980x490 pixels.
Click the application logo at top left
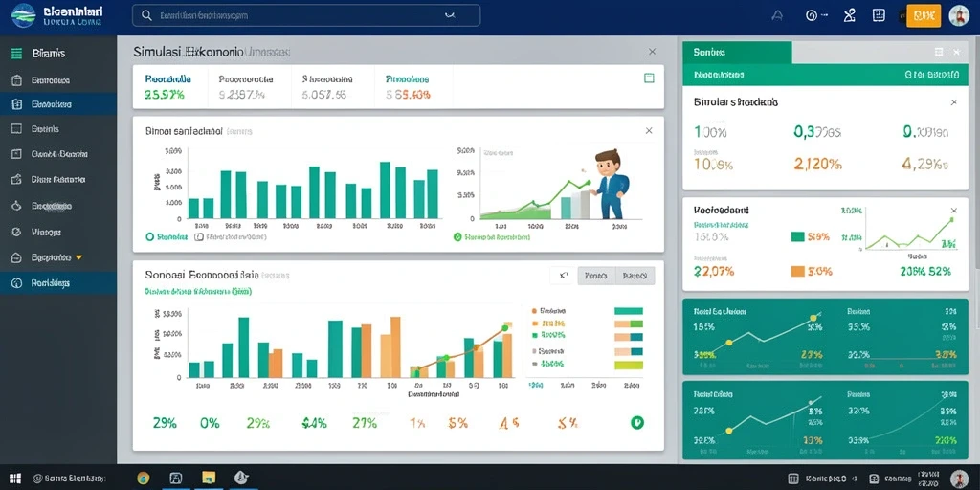click(x=24, y=15)
